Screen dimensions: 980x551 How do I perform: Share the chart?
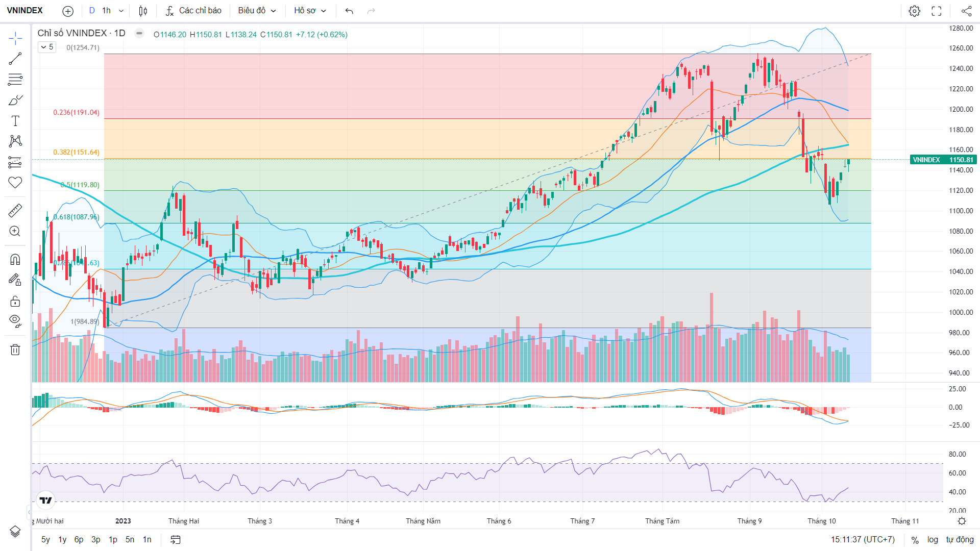click(966, 11)
